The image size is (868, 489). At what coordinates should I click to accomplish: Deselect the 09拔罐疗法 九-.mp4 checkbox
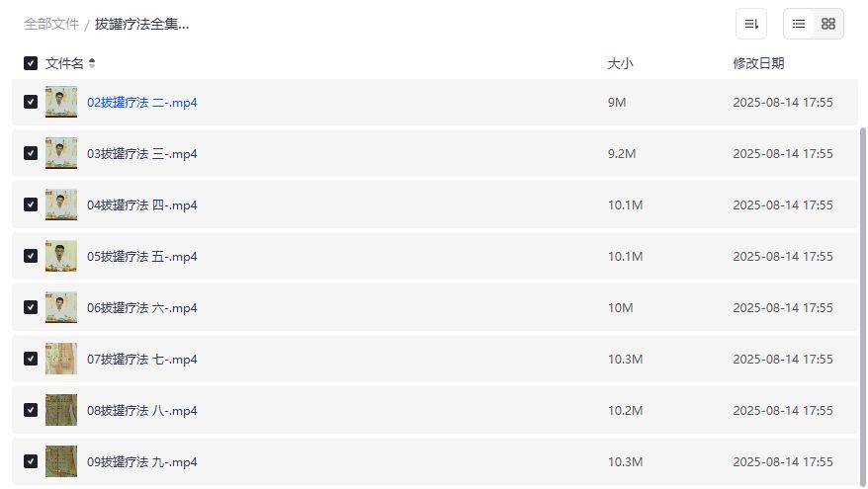click(31, 461)
